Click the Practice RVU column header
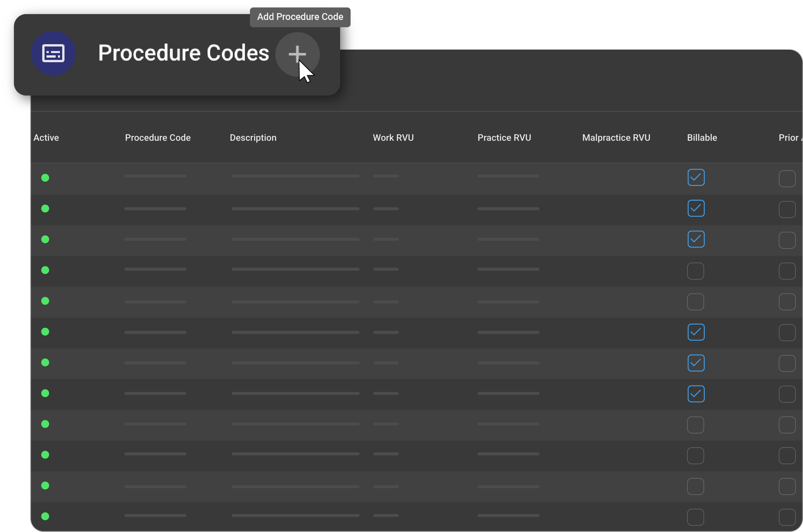Viewport: 803px width, 532px height. (504, 138)
